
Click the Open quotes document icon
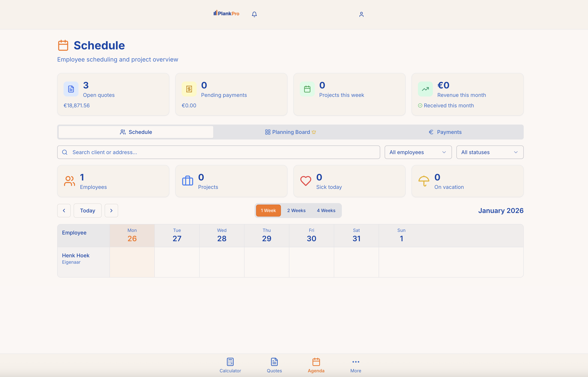pos(71,89)
